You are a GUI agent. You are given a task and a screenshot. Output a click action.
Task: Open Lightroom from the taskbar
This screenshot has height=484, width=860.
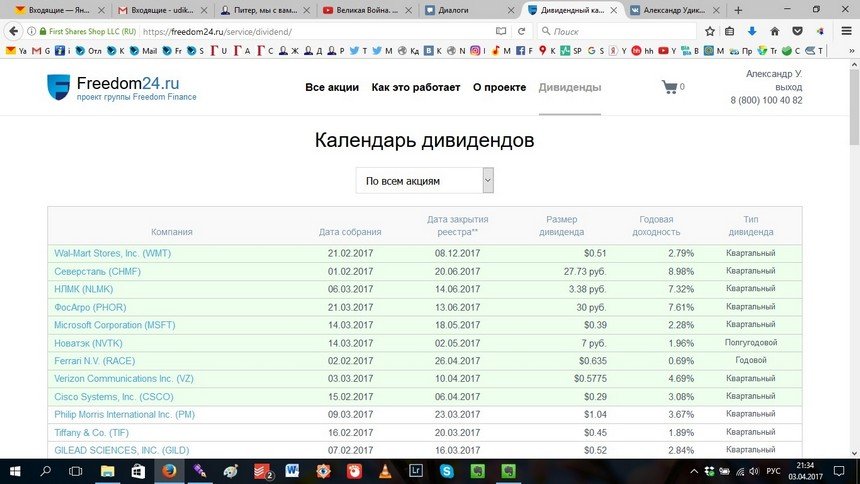(416, 471)
